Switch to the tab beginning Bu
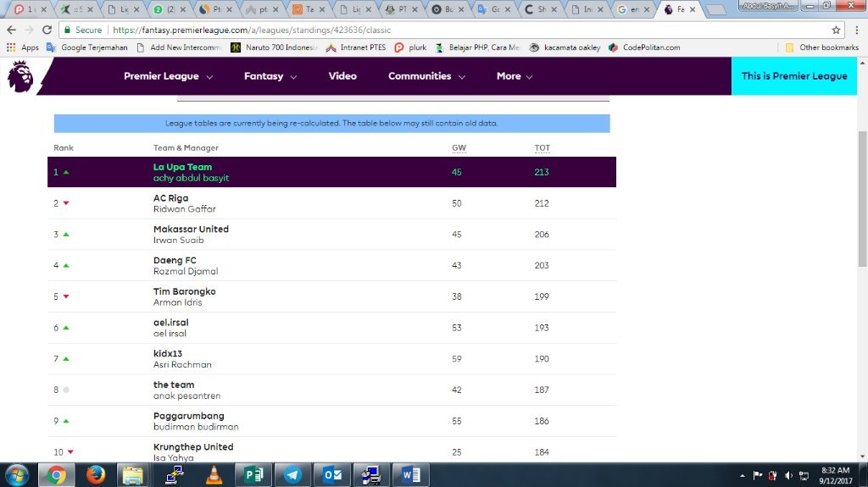 pos(448,9)
